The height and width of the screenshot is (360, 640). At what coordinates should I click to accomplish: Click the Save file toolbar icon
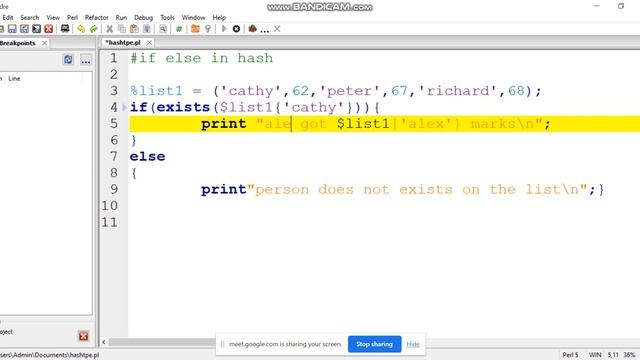point(12,29)
